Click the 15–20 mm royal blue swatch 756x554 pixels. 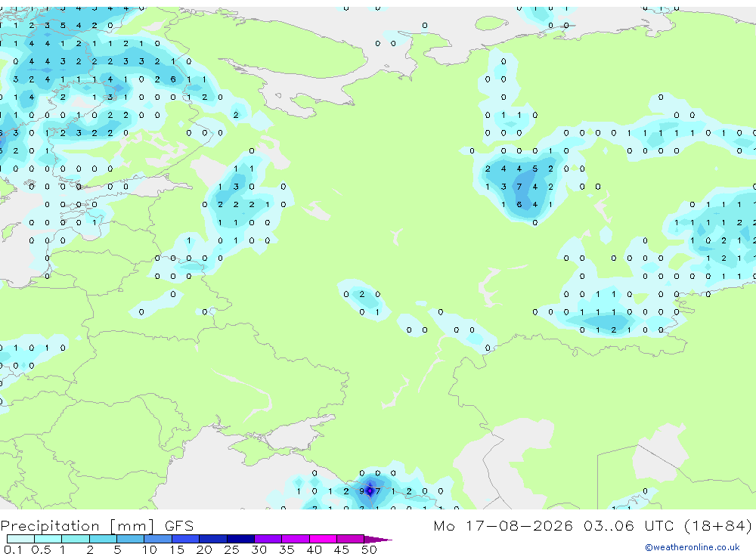coord(185,539)
